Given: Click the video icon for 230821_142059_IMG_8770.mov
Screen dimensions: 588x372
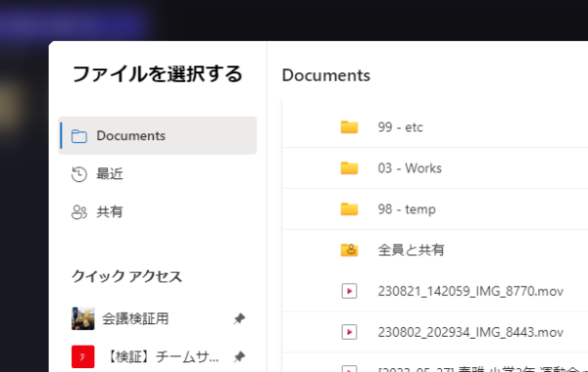Looking at the screenshot, I should click(349, 291).
